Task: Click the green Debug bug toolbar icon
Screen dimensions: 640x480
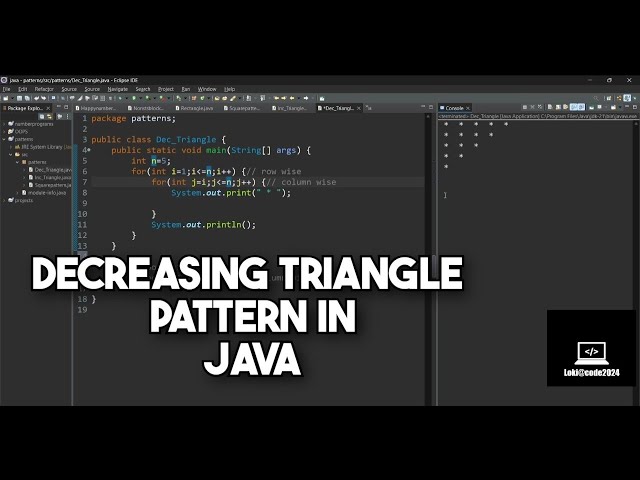Action: pos(120,98)
